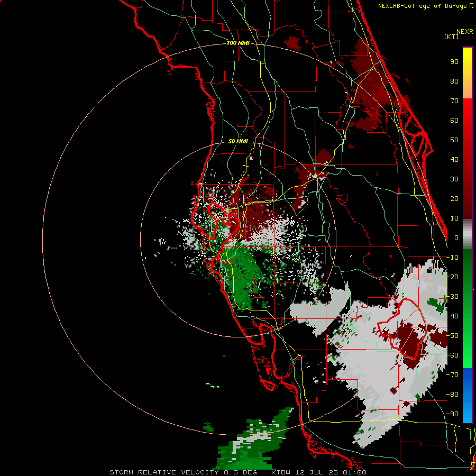
Task: Select the positive 20 knot scale label
Action: click(454, 199)
